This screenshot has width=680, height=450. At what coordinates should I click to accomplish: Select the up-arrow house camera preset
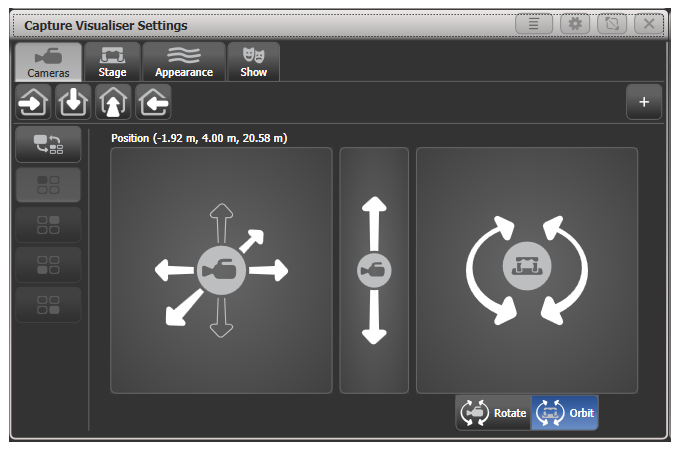click(x=113, y=102)
